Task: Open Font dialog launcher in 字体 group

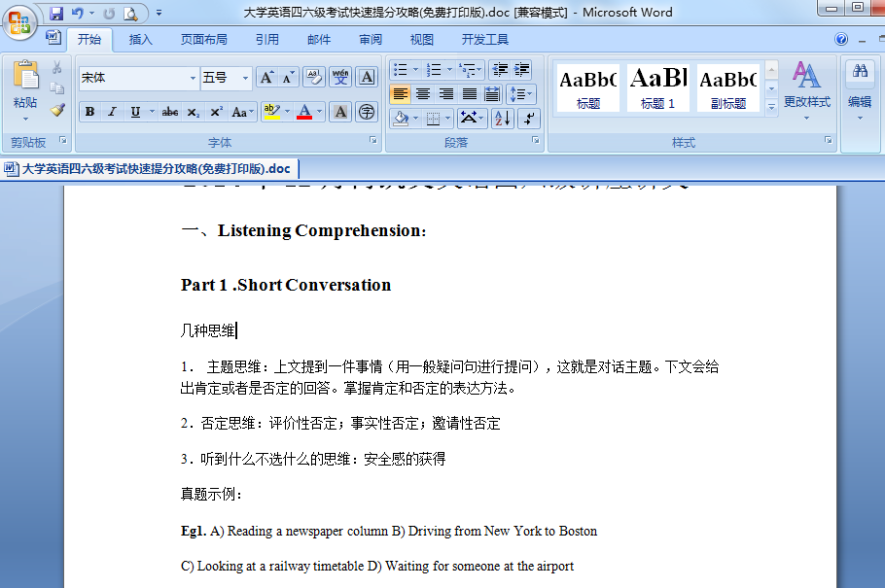Action: 373,141
